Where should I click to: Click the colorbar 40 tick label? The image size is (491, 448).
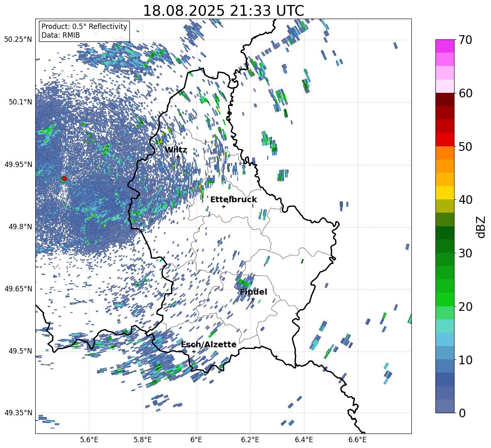[x=465, y=200]
